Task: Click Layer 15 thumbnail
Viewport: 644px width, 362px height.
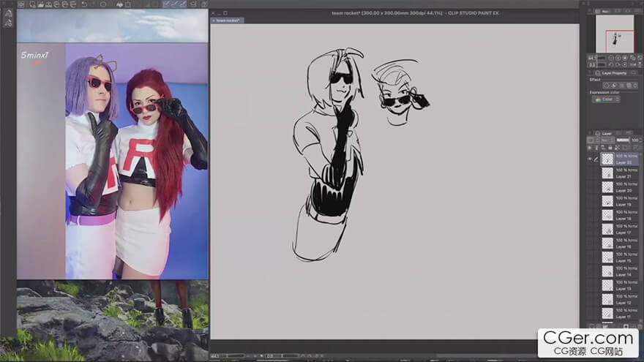Action: 607,257
